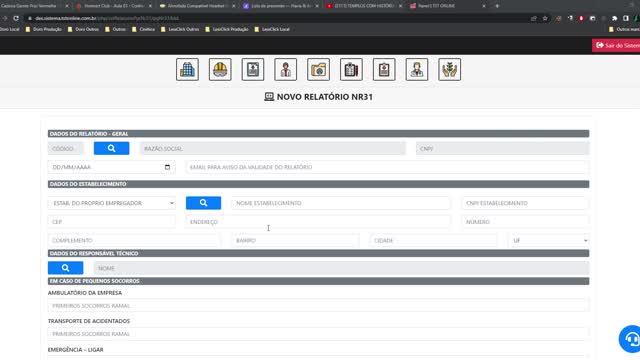Click the Sair do Sistema button
The image size is (640, 360).
click(x=616, y=45)
